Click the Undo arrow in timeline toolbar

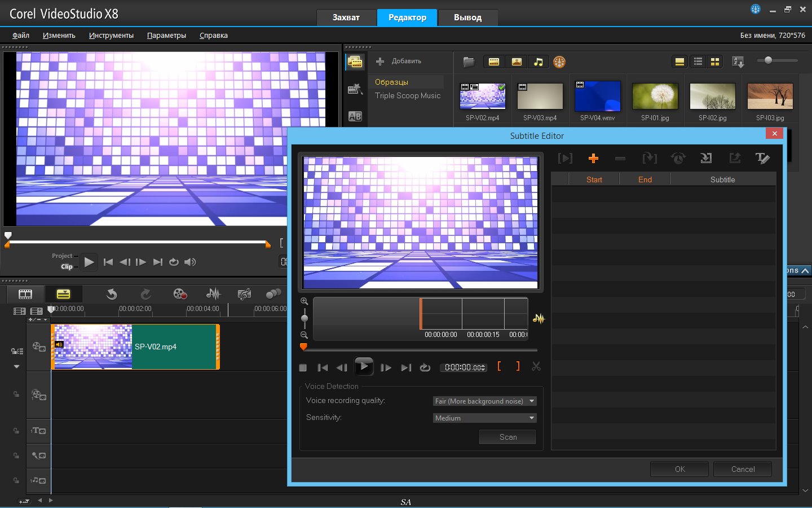pos(112,294)
